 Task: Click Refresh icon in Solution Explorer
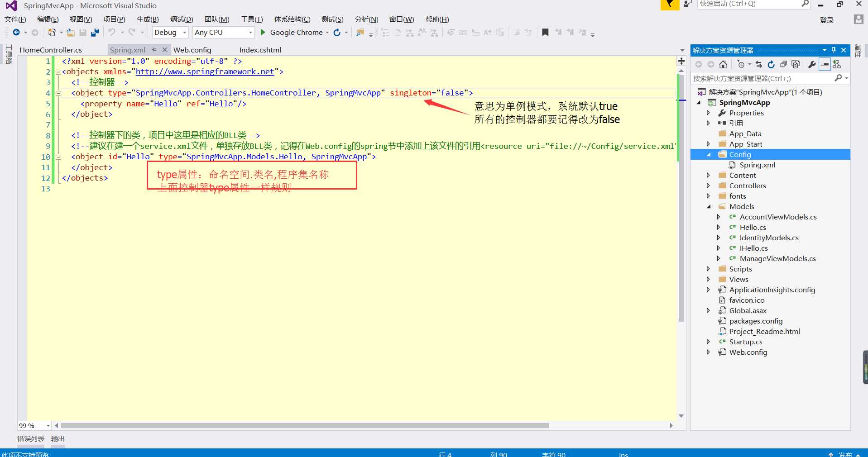point(771,64)
